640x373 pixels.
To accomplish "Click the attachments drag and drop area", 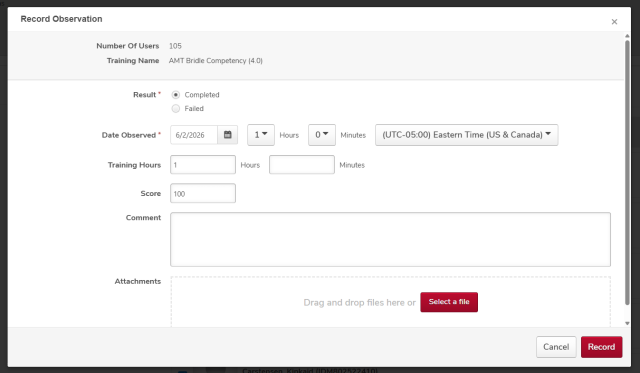I will (390, 302).
